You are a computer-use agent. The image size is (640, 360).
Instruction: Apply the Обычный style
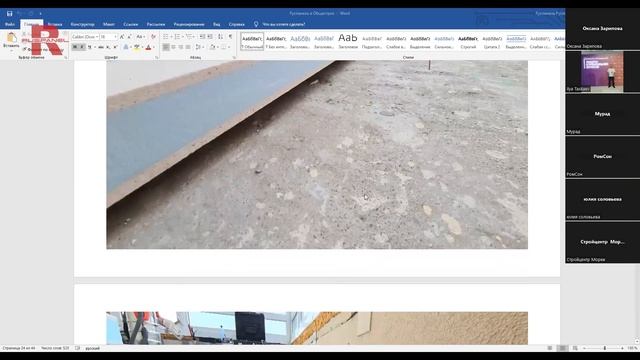pyautogui.click(x=252, y=42)
